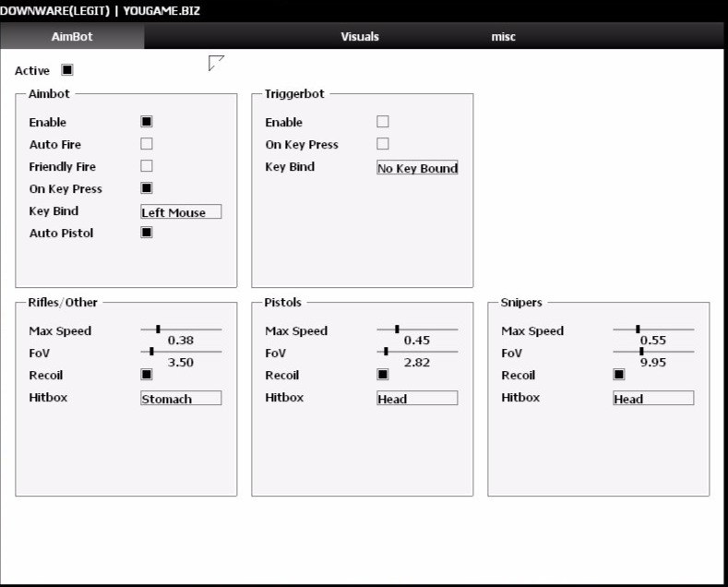
Task: Click Rifles/Other FoV slider
Action: click(x=181, y=352)
